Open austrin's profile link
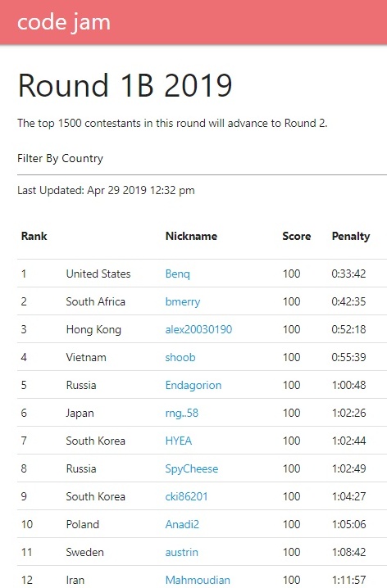This screenshot has height=588, width=387. point(182,552)
